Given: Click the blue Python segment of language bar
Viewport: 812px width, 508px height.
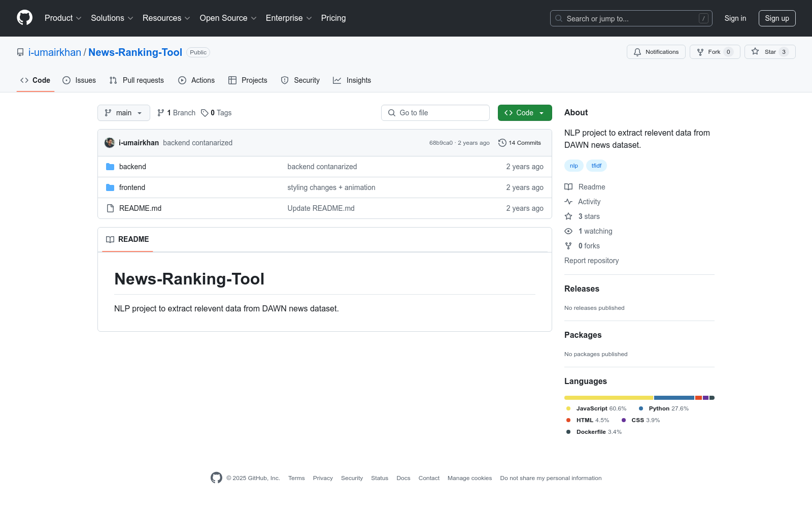Looking at the screenshot, I should point(674,398).
